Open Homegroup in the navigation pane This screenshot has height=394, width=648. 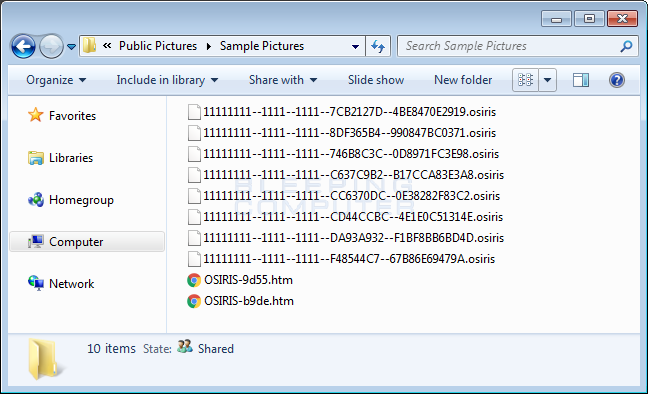(81, 200)
